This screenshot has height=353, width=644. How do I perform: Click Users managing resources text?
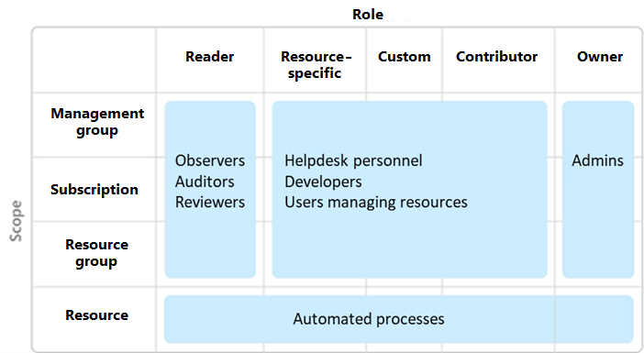click(x=376, y=202)
